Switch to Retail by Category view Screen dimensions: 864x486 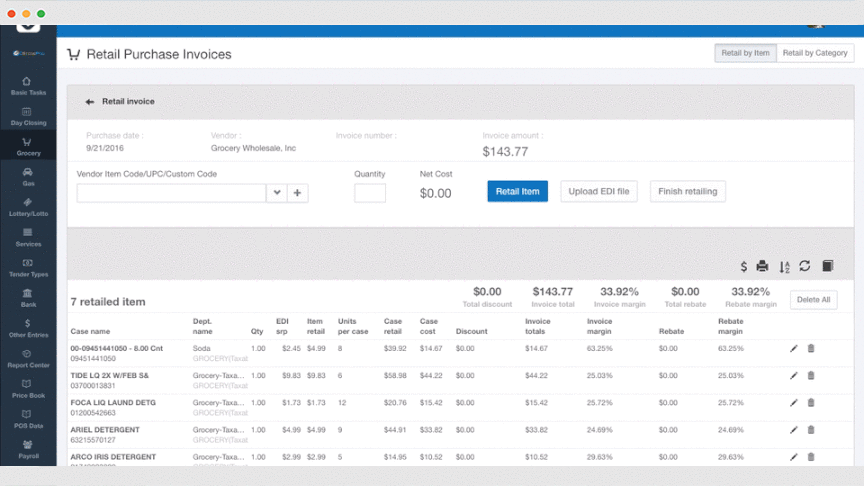(815, 53)
